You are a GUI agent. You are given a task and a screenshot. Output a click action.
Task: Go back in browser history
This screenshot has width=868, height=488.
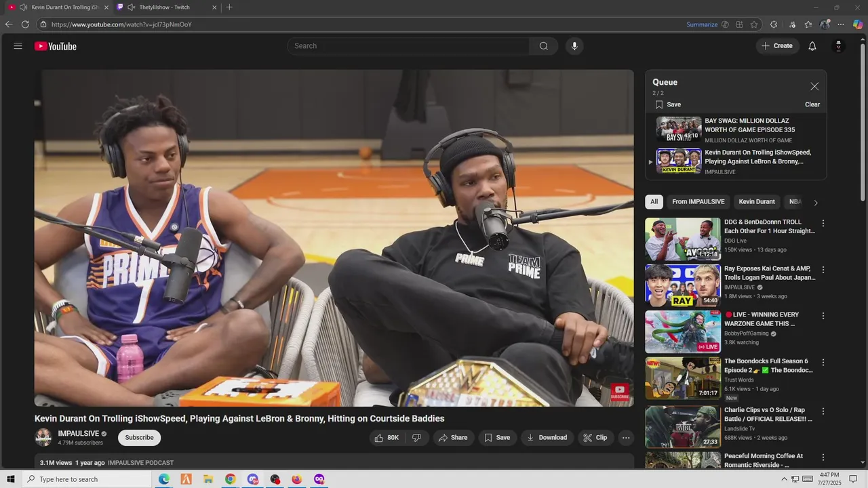tap(9, 24)
